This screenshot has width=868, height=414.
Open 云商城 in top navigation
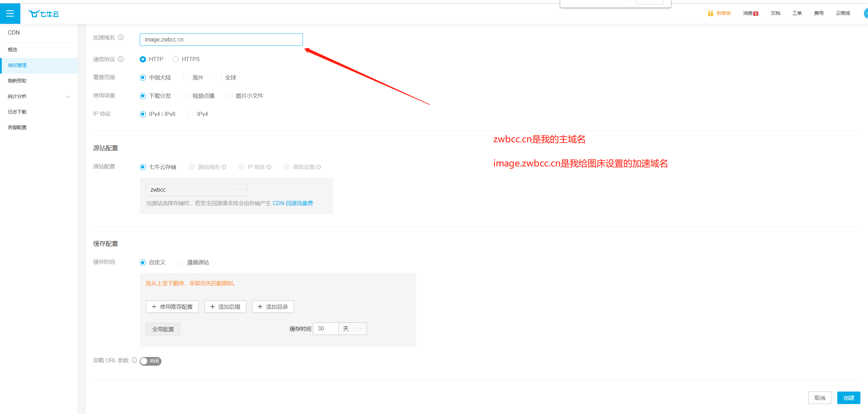[843, 13]
